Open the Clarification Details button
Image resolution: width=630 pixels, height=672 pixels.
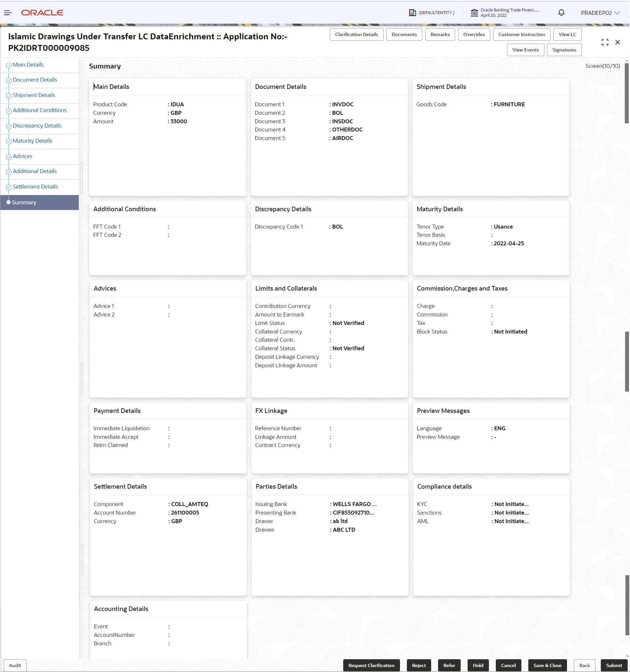point(356,34)
